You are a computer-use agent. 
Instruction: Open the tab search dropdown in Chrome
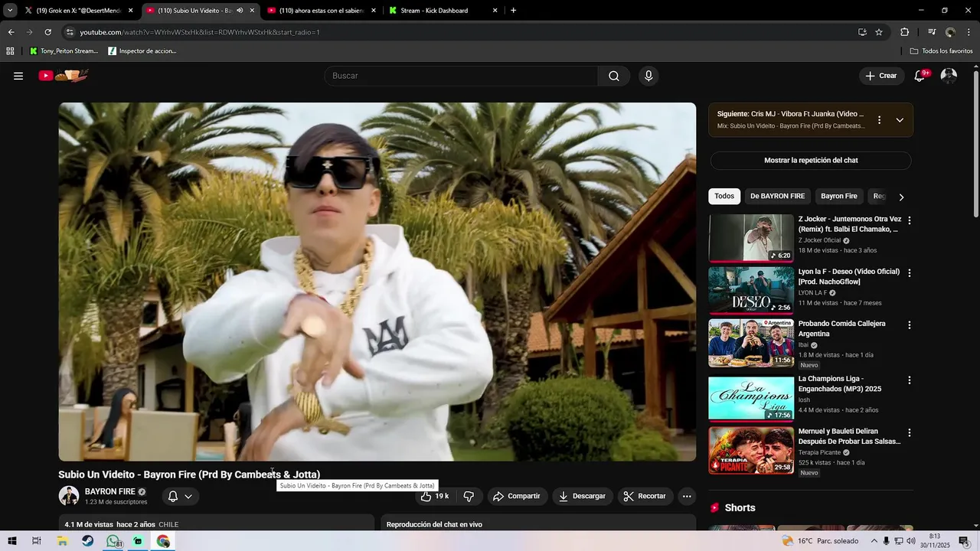tap(10, 11)
